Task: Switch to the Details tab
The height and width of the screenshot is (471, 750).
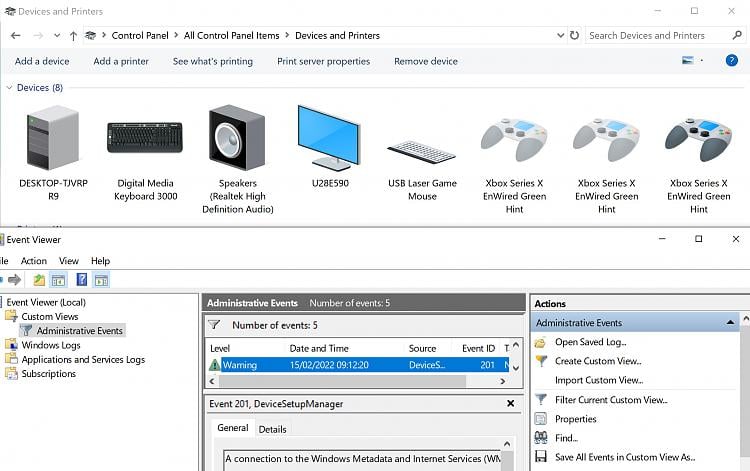Action: (272, 429)
